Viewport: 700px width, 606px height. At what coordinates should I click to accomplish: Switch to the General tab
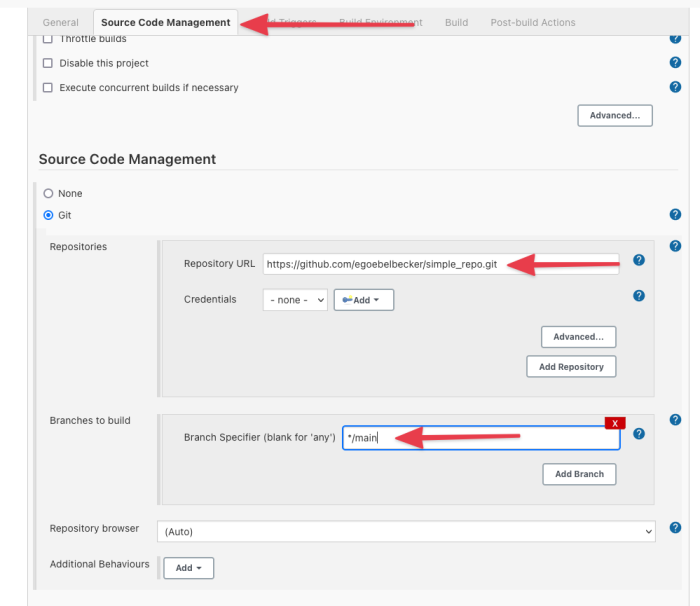(61, 22)
